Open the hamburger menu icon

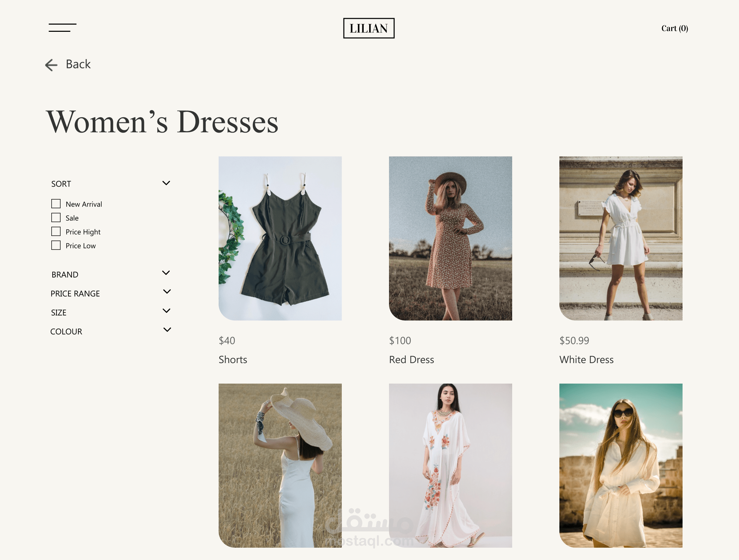[x=62, y=28]
